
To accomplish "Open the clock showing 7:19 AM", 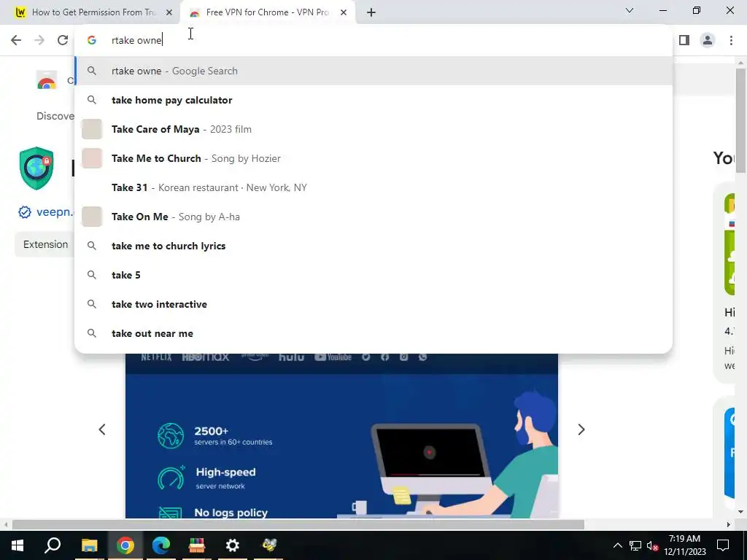I will pyautogui.click(x=684, y=545).
